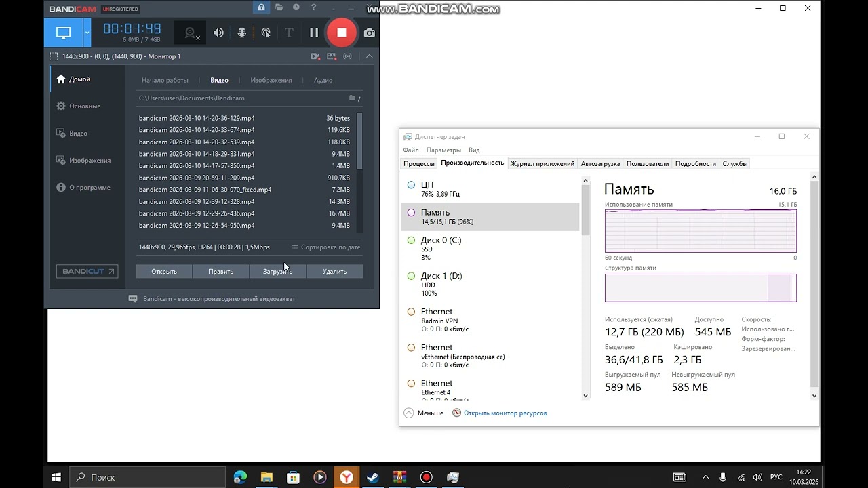868x488 pixels.
Task: Switch to the Аудио tab
Action: click(323, 80)
